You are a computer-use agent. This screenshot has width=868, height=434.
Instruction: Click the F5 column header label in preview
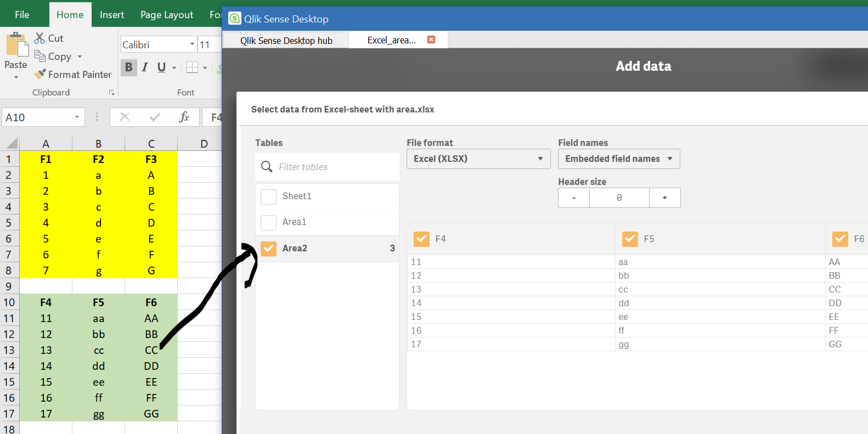pyautogui.click(x=649, y=239)
